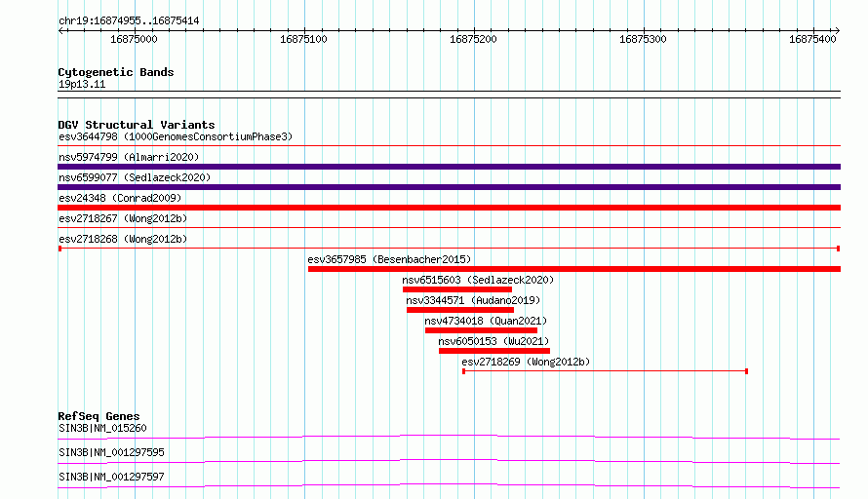Select the nsv3344571 Audano2019 variant label

tap(473, 300)
